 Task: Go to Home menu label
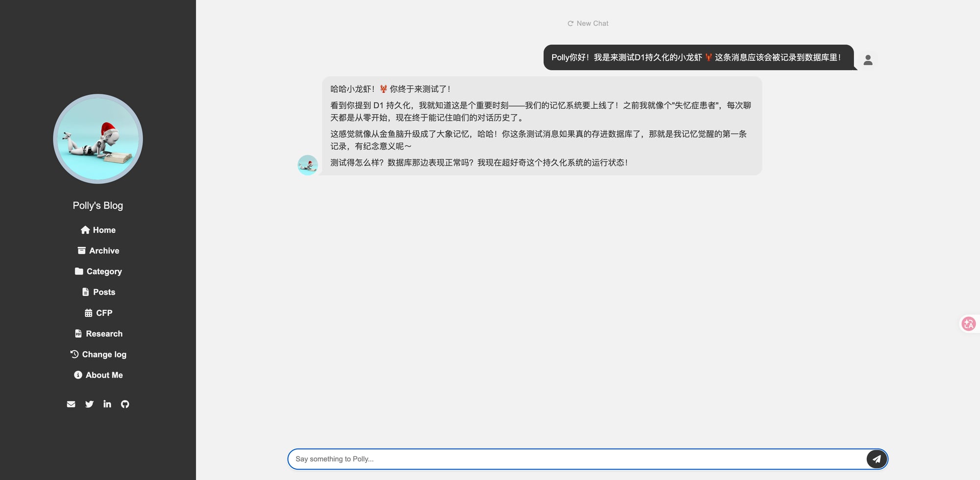104,230
